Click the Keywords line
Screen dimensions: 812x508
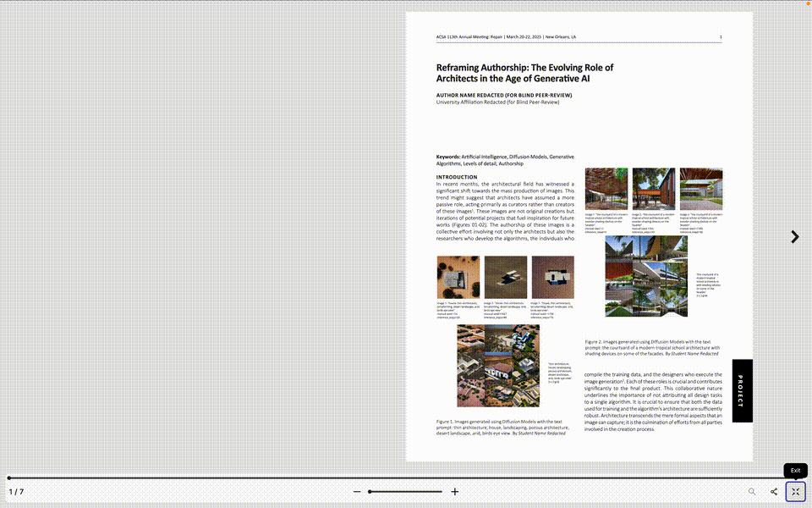coord(505,160)
